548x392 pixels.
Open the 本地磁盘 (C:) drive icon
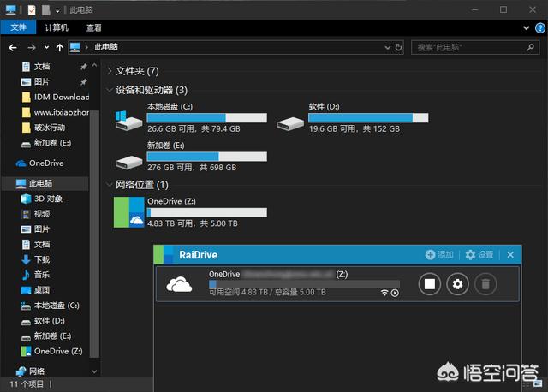pos(128,121)
